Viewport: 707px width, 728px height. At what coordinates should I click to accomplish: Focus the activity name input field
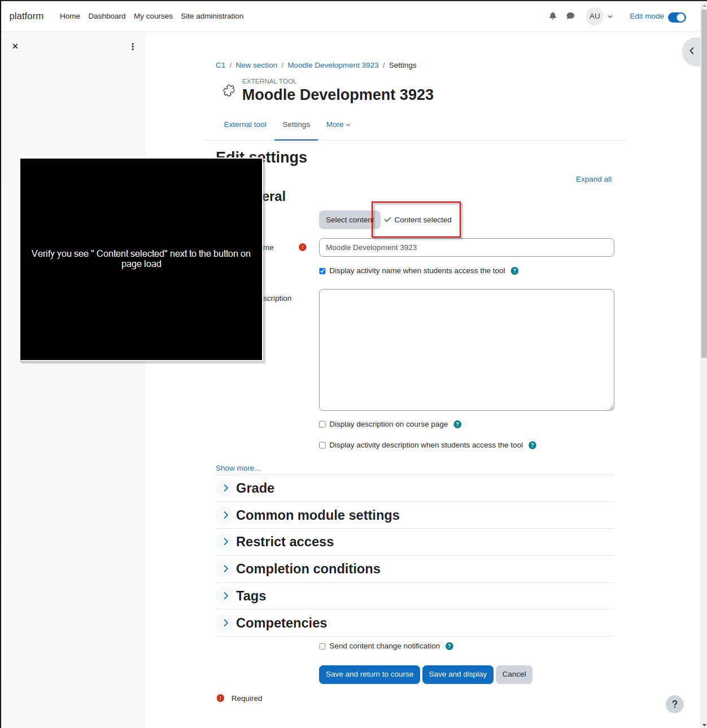(x=466, y=248)
